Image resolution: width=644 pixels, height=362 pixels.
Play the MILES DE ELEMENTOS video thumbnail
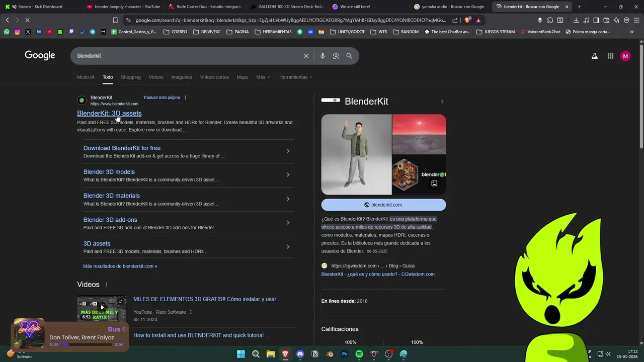click(x=102, y=308)
